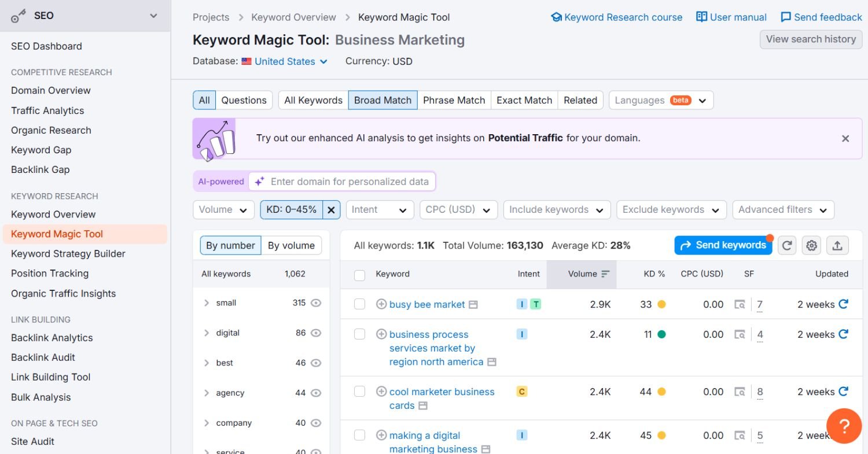The image size is (868, 454).
Task: Open the Volume filter dropdown
Action: tap(223, 210)
